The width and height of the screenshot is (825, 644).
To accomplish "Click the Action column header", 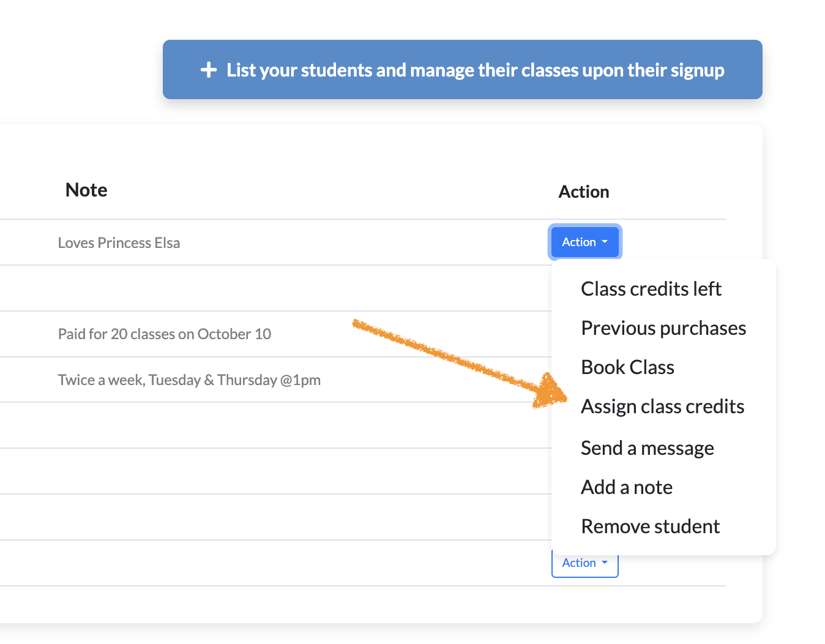I will click(583, 192).
